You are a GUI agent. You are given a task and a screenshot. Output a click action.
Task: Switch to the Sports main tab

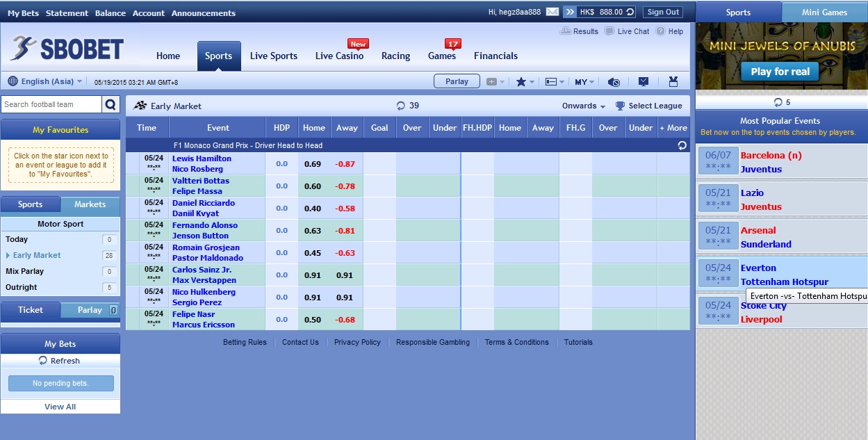[218, 56]
